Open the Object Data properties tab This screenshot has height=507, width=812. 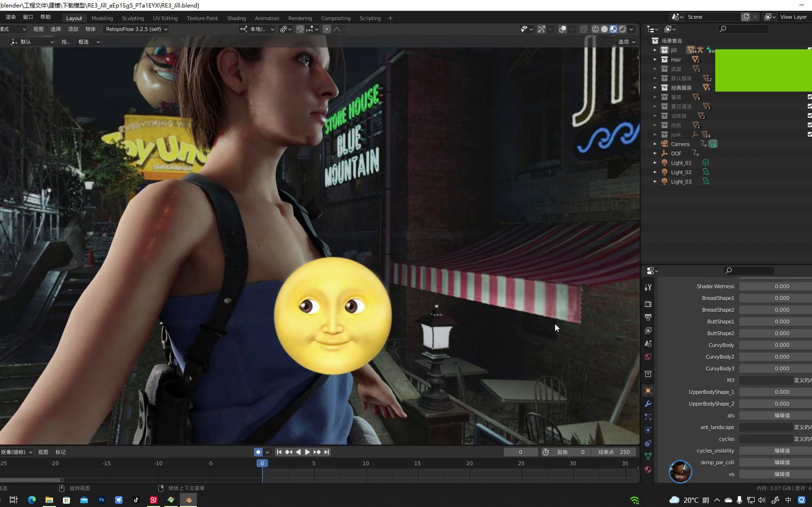pyautogui.click(x=648, y=456)
